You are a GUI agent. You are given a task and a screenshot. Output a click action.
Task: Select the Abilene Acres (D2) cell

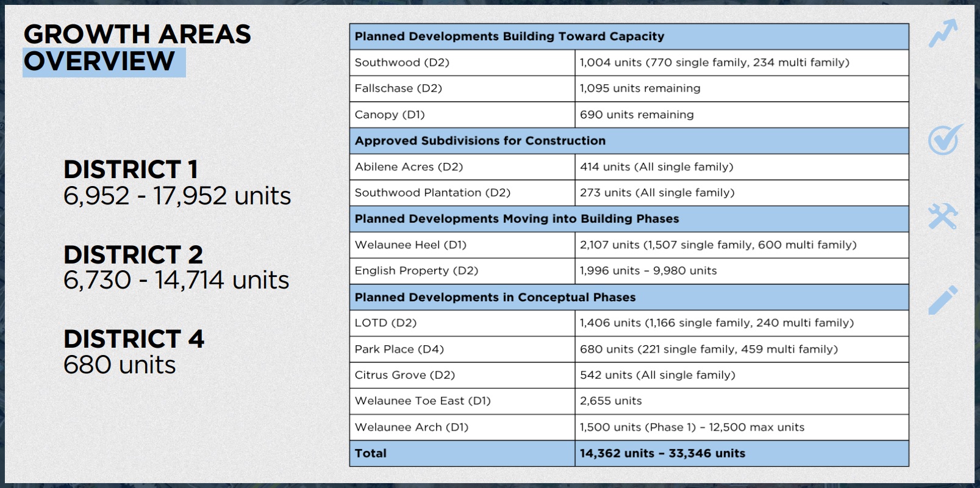pos(409,167)
